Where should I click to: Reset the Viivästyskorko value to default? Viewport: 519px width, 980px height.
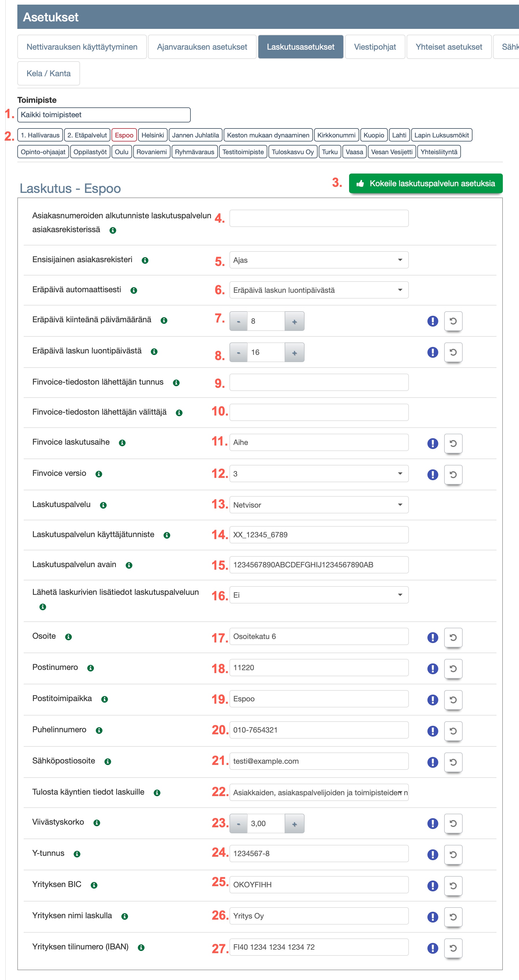click(453, 823)
